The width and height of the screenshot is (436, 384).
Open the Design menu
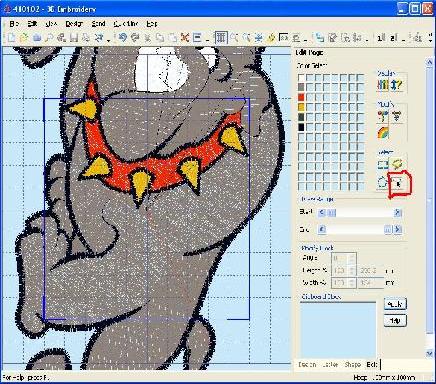coord(74,24)
